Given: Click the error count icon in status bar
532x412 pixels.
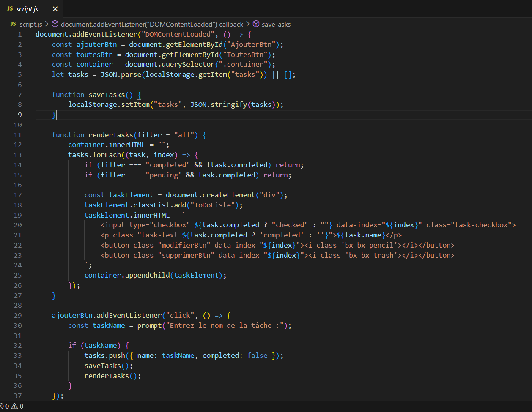Looking at the screenshot, I should point(2,407).
